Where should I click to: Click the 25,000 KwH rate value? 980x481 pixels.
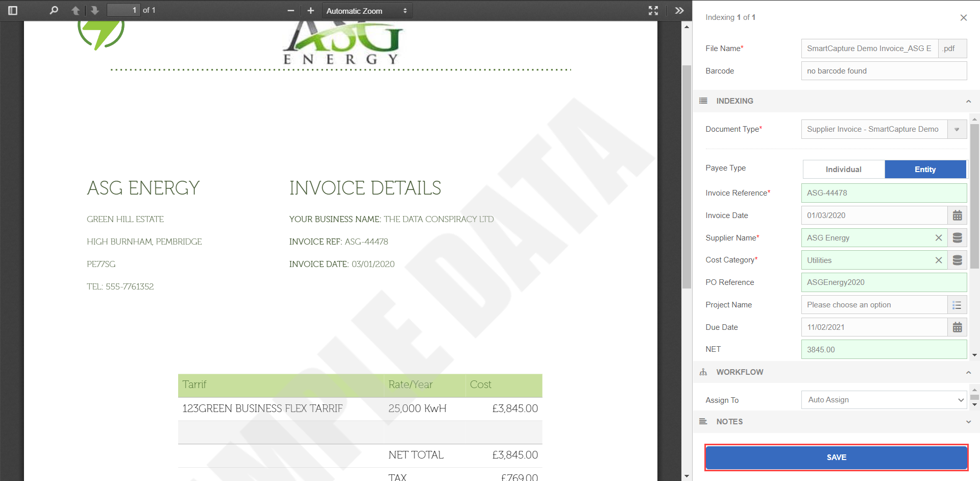418,408
